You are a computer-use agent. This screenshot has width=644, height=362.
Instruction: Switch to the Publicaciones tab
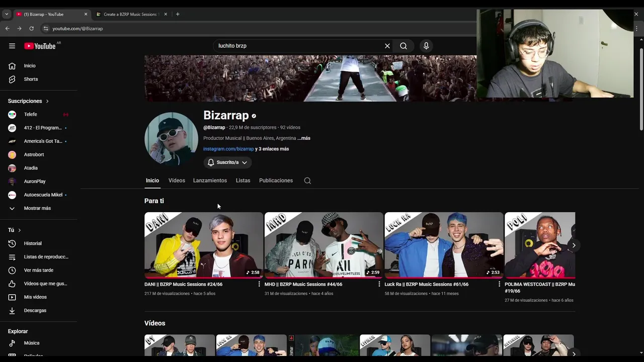(x=276, y=180)
